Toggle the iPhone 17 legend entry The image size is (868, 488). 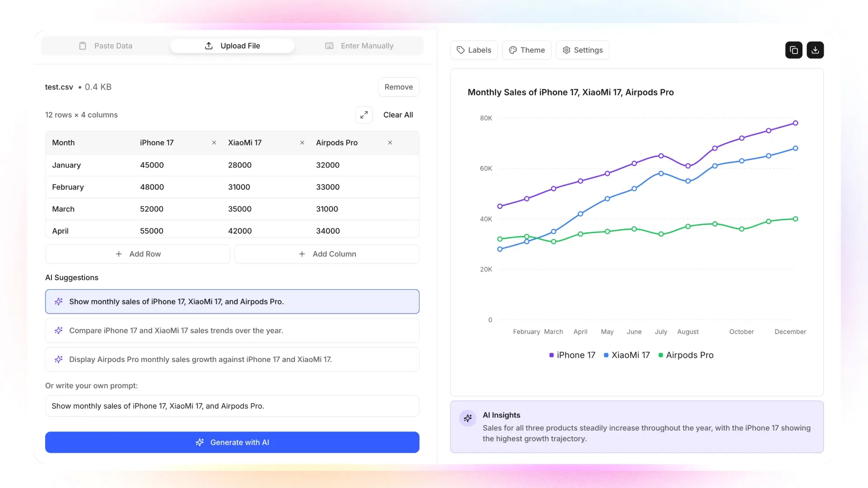tap(572, 355)
